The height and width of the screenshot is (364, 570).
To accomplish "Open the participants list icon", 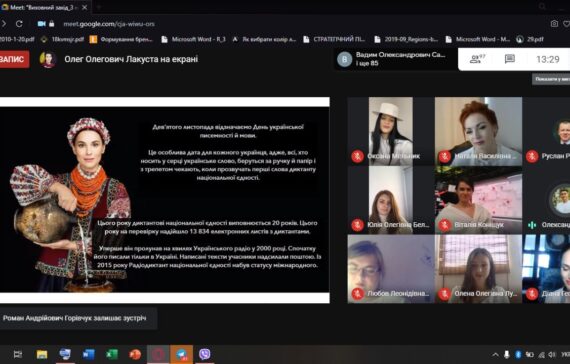I will [x=477, y=59].
